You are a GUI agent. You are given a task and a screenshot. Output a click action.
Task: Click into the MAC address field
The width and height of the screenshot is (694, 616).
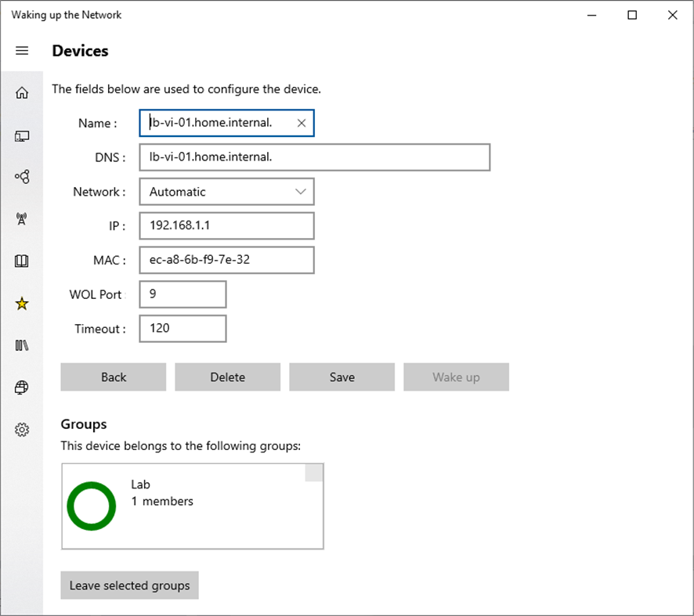click(226, 260)
